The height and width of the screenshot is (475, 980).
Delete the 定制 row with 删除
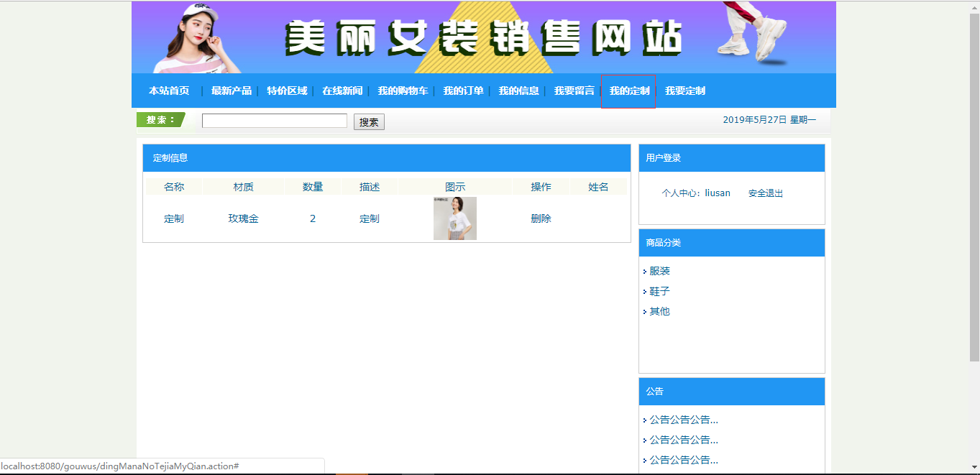coord(541,218)
